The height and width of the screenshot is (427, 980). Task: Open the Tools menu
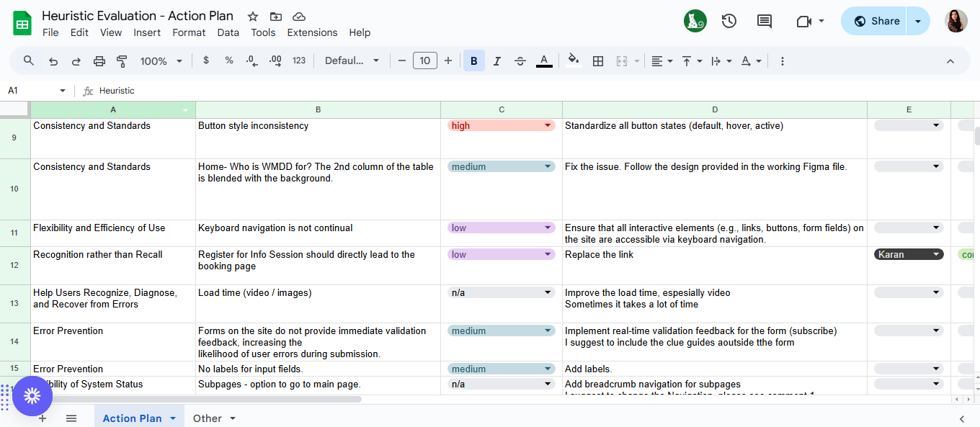(x=263, y=32)
